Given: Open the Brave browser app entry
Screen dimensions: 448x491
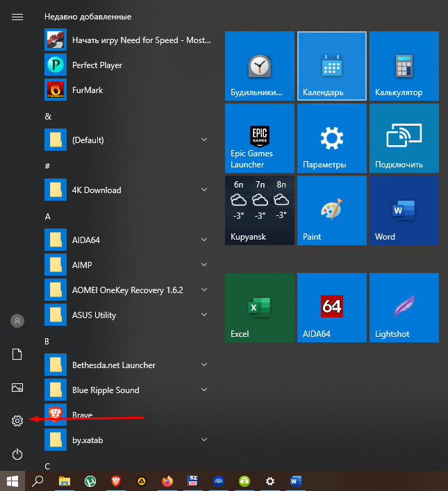Looking at the screenshot, I should (x=128, y=415).
